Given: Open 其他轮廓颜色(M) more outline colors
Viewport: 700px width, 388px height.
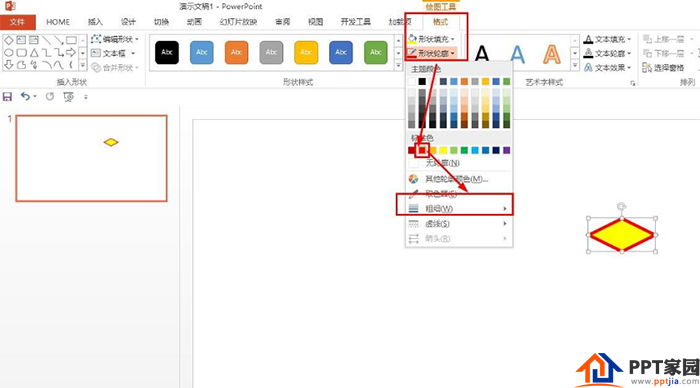Looking at the screenshot, I should point(458,179).
